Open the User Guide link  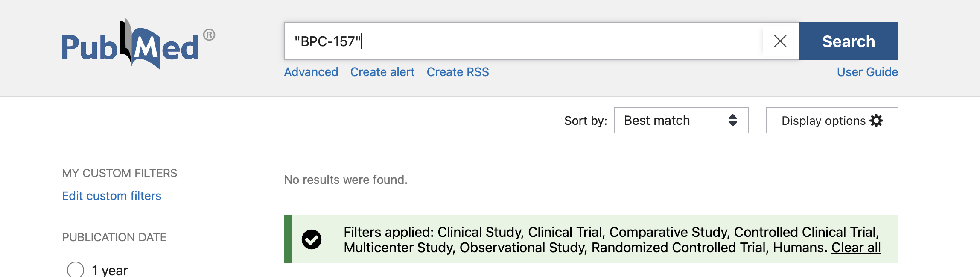point(867,72)
